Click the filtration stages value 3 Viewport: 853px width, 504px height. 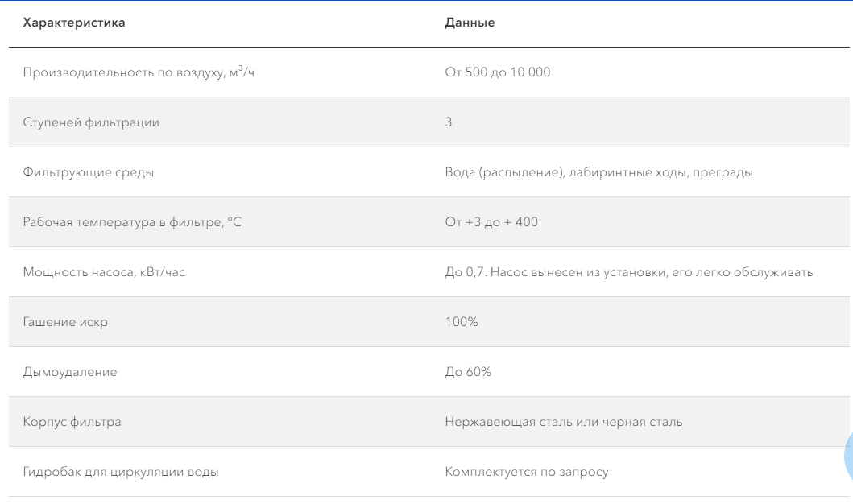pos(449,122)
